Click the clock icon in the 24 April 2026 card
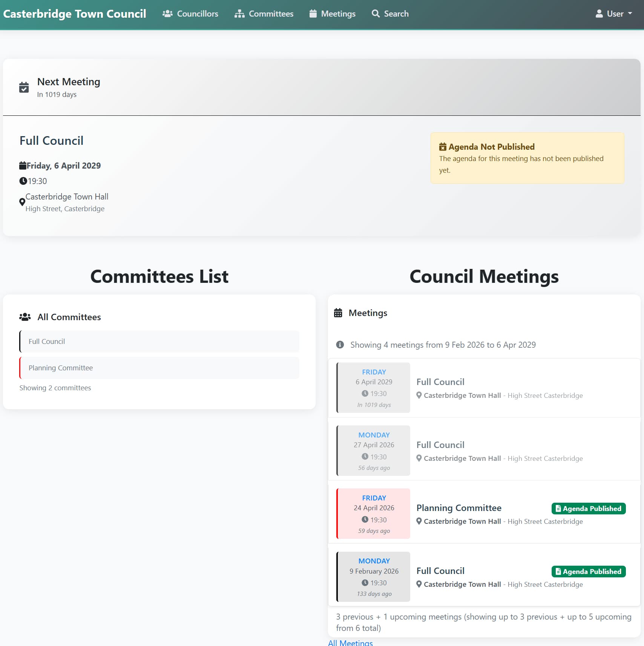The width and height of the screenshot is (644, 646). click(365, 520)
